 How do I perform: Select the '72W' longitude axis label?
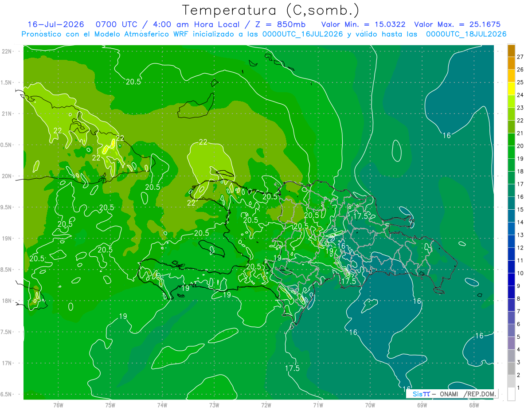tap(266, 405)
